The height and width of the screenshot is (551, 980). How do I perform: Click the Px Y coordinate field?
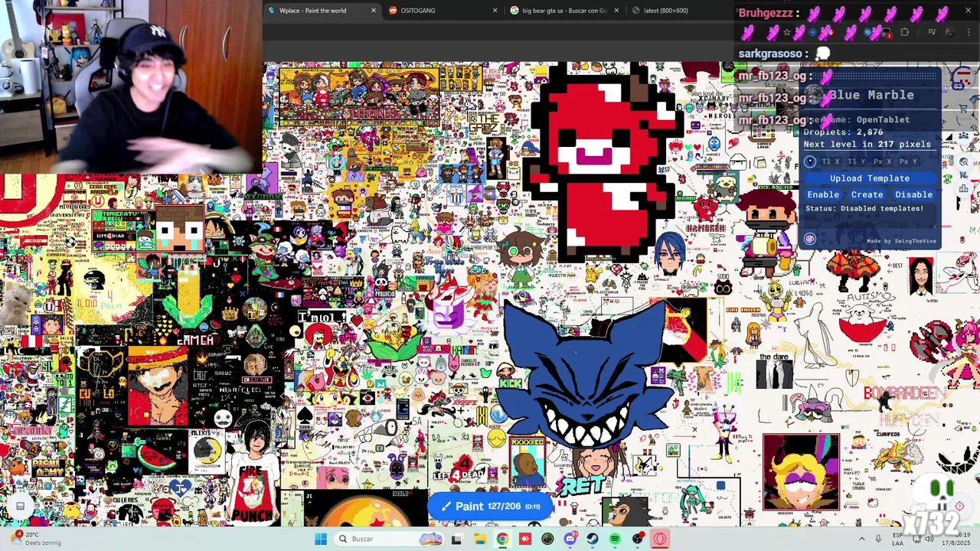[x=908, y=161]
